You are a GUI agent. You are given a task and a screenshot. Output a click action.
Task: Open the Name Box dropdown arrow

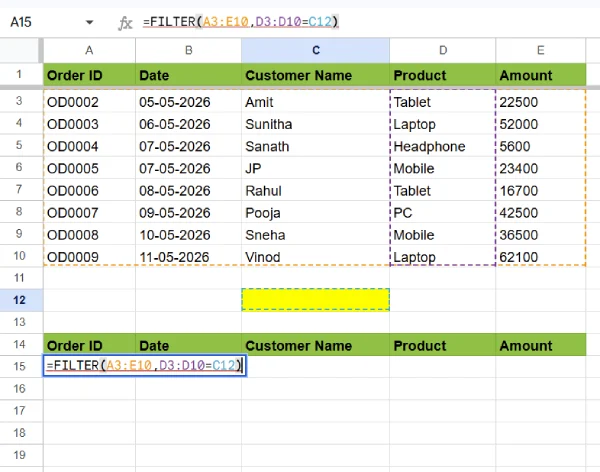click(x=90, y=22)
